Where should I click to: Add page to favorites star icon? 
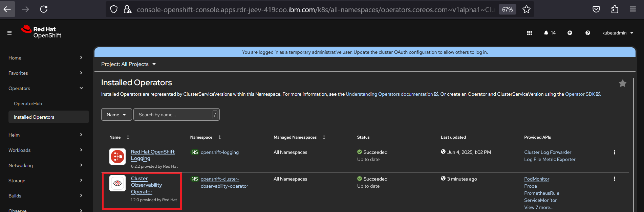point(622,83)
